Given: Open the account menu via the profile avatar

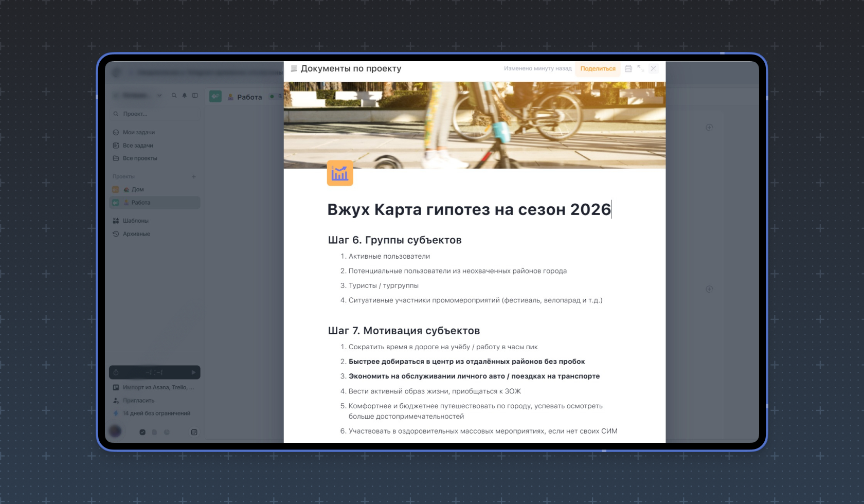Looking at the screenshot, I should 116,432.
